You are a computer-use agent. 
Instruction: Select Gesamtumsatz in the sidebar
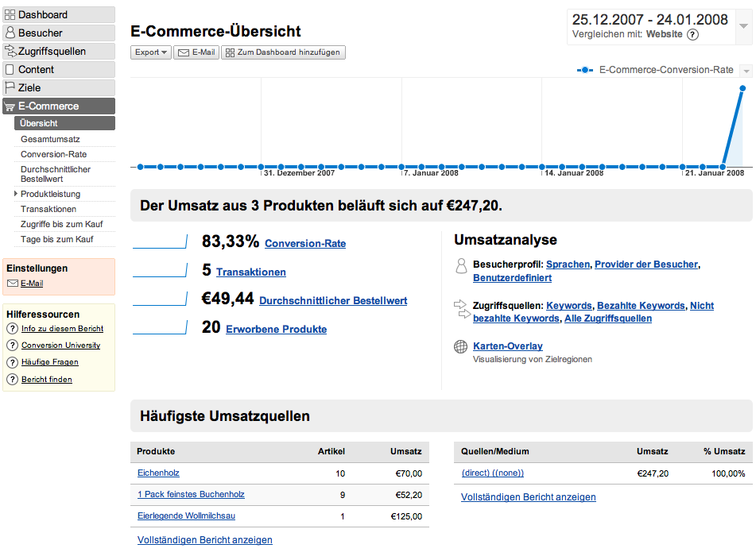tap(50, 139)
